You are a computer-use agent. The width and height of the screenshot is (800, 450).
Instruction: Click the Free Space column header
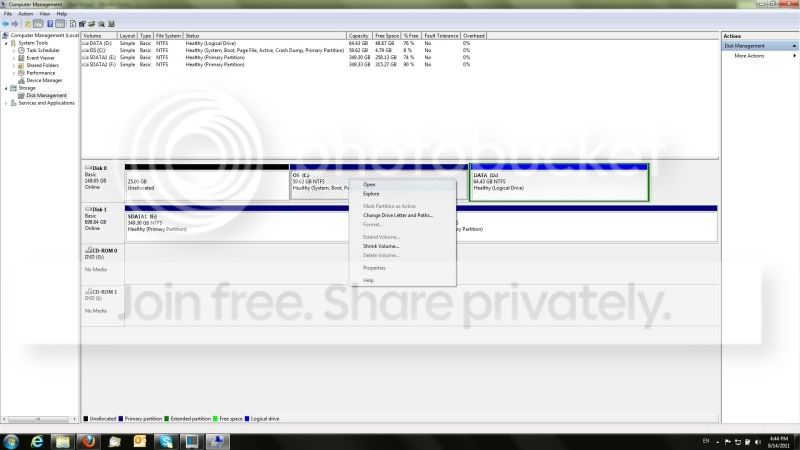click(386, 36)
